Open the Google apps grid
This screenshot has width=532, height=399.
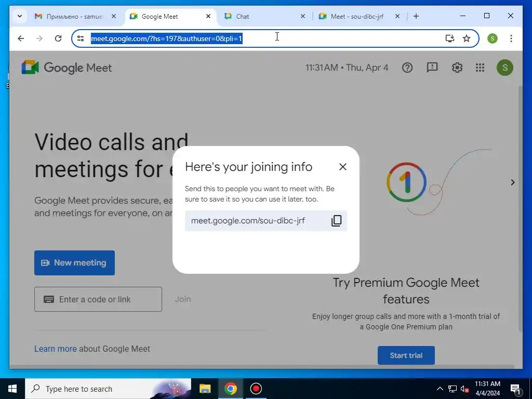pyautogui.click(x=480, y=68)
